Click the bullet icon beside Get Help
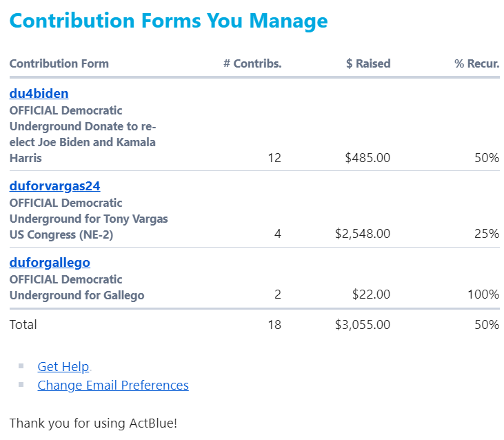The image size is (504, 440). pyautogui.click(x=21, y=366)
